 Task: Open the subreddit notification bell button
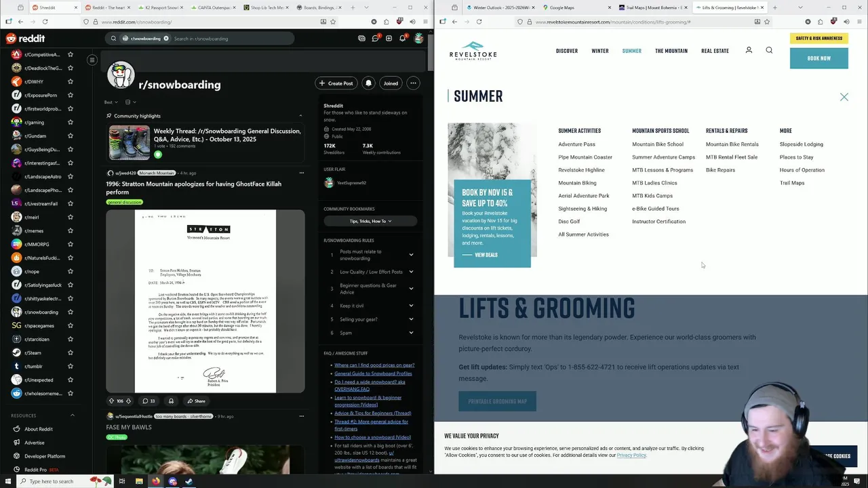pyautogui.click(x=368, y=83)
